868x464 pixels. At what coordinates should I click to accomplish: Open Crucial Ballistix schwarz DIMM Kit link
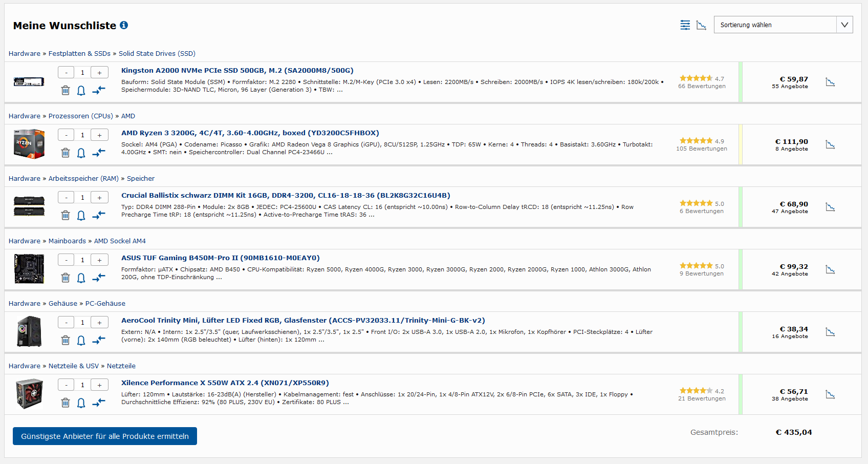(x=286, y=196)
